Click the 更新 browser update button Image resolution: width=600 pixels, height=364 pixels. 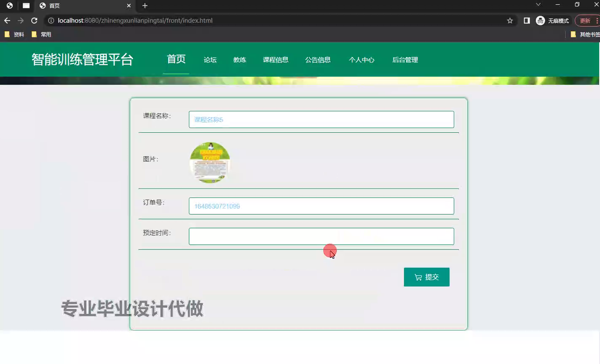point(586,21)
